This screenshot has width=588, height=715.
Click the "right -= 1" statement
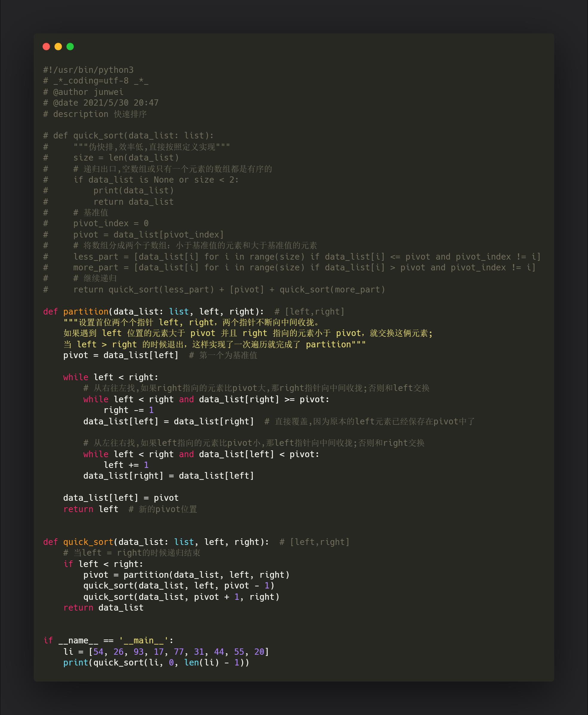(129, 410)
